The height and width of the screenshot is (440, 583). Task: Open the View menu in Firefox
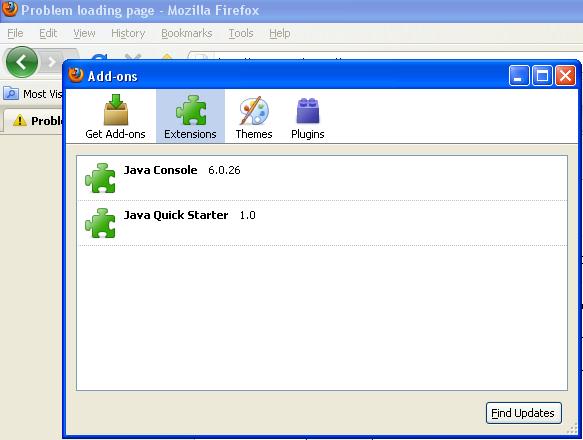84,33
